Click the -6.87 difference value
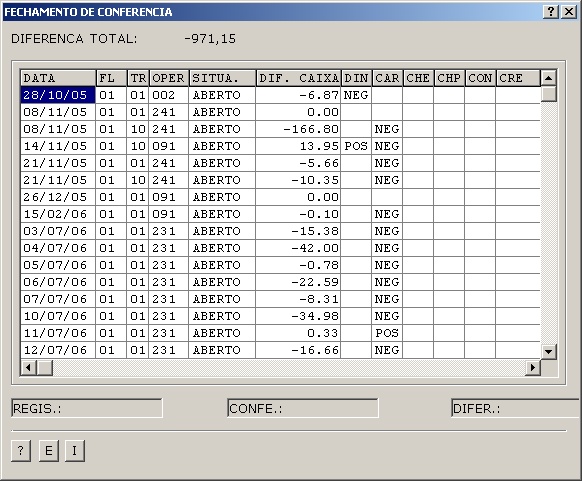Image resolution: width=582 pixels, height=481 pixels. coord(319,95)
